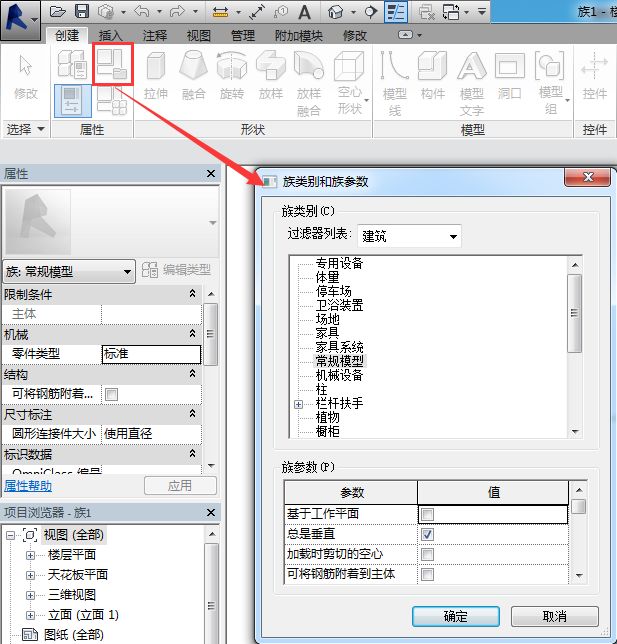This screenshot has height=644, width=617.
Task: Select 机械设备 in the category list
Action: pos(339,375)
